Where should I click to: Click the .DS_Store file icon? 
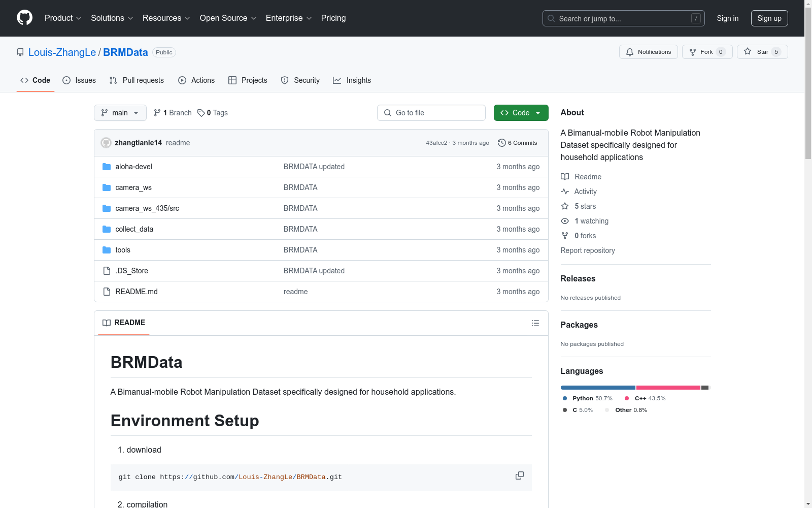107,271
